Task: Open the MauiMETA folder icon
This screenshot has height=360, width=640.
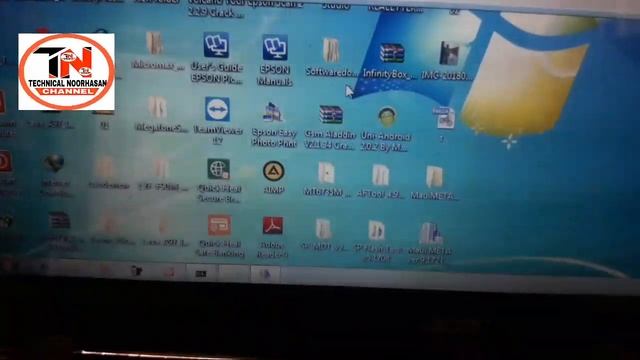Action: point(434,177)
